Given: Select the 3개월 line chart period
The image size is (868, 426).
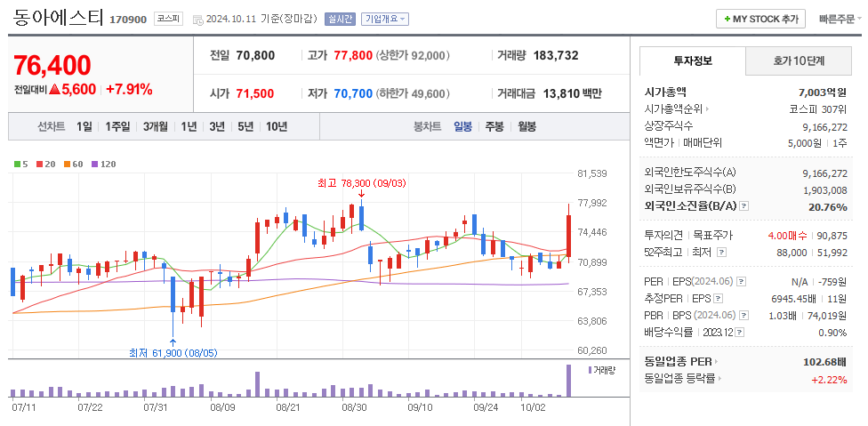Looking at the screenshot, I should (x=155, y=126).
